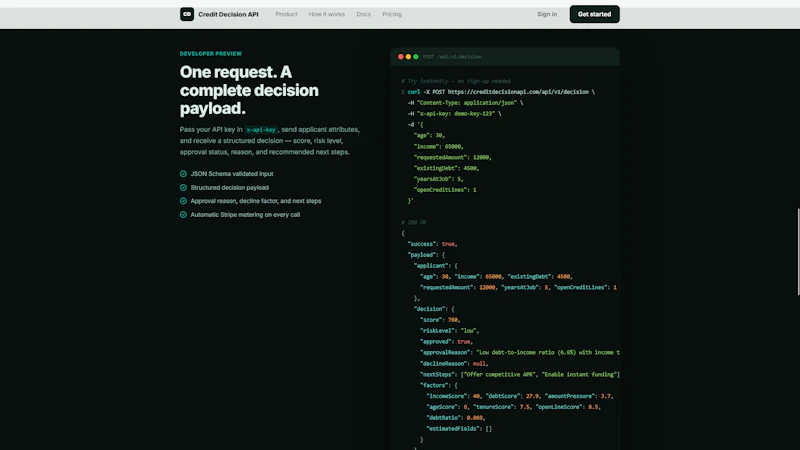Open the Product nav item
The width and height of the screenshot is (800, 450).
tap(286, 14)
